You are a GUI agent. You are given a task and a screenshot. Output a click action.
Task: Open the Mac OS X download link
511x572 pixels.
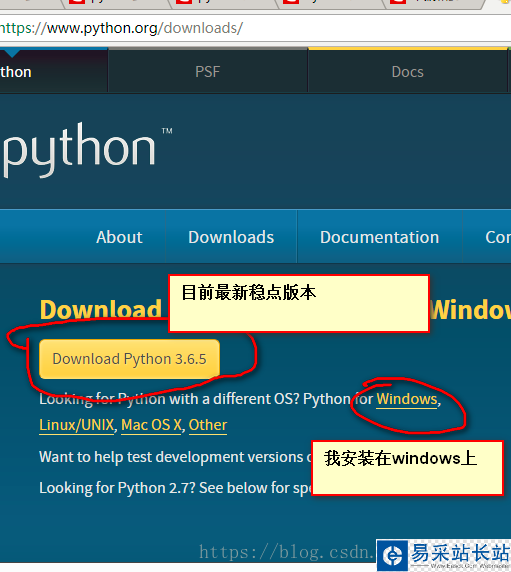[151, 425]
